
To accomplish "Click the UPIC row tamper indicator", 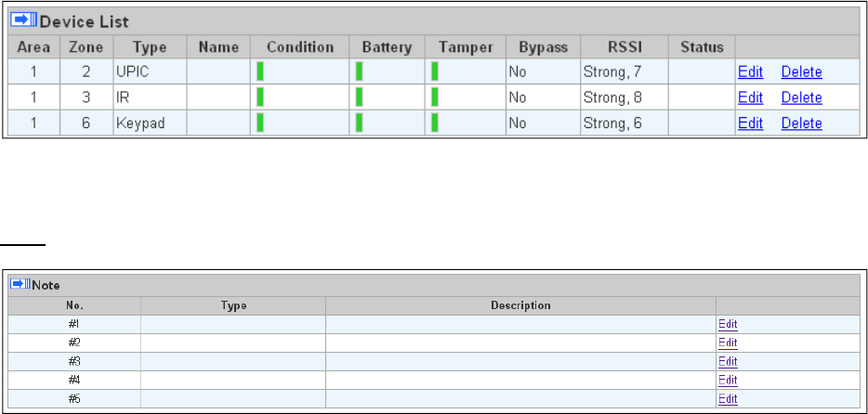I will [x=435, y=71].
